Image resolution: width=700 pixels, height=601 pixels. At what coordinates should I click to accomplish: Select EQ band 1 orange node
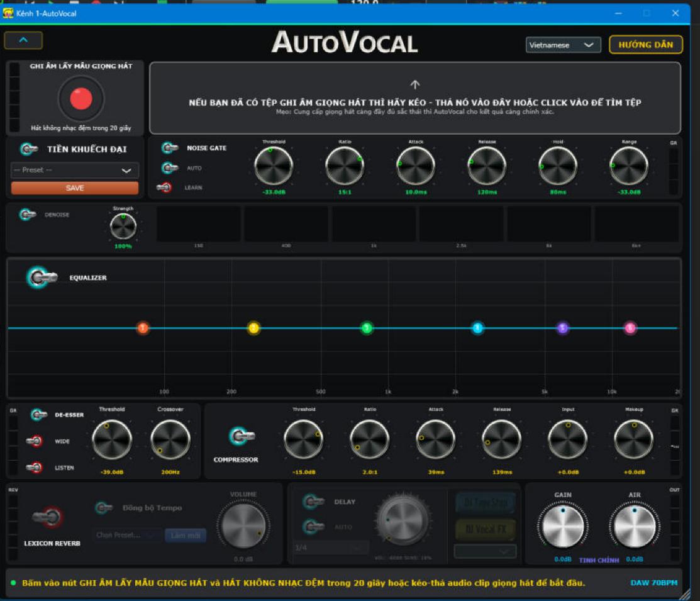point(143,328)
